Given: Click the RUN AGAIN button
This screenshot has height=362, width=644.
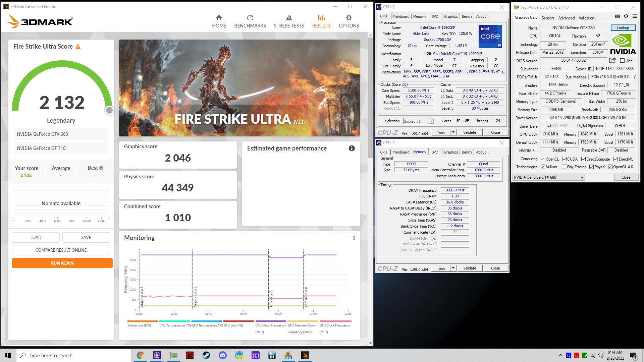Looking at the screenshot, I should click(x=62, y=263).
